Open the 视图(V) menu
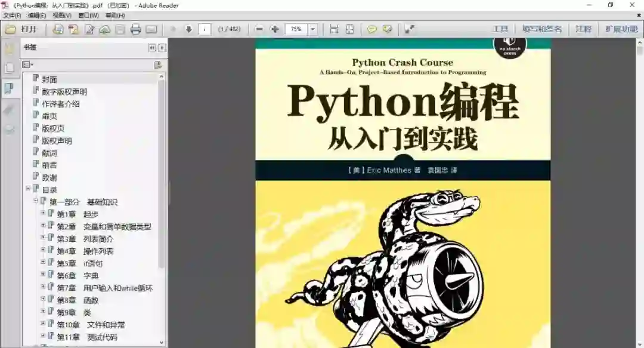 click(x=61, y=15)
